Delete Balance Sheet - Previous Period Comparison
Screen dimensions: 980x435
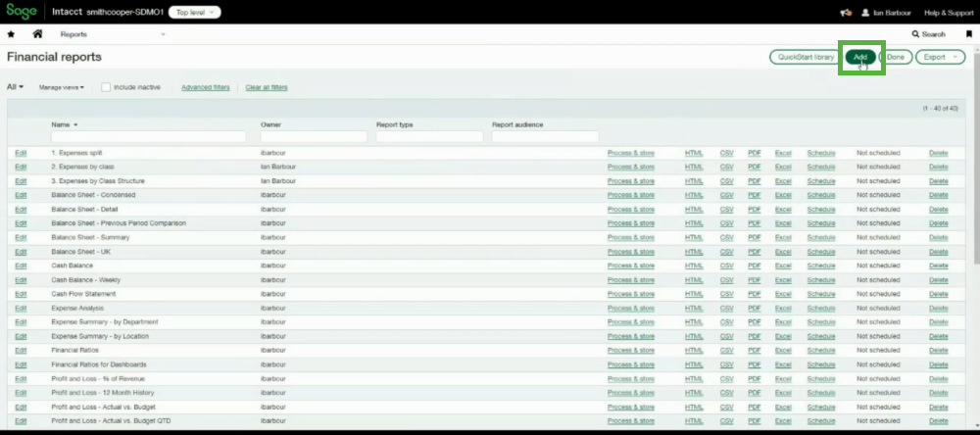pos(938,223)
